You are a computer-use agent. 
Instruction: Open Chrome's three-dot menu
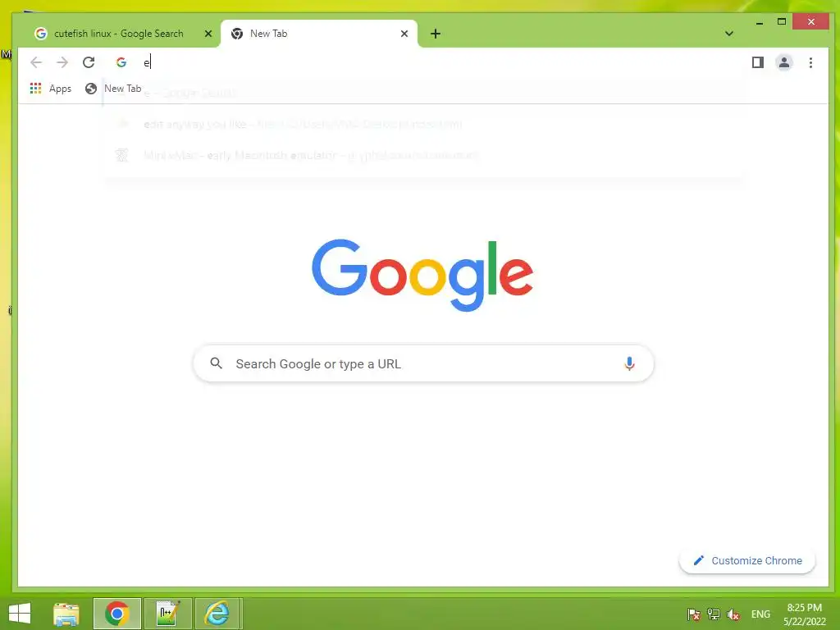[x=810, y=62]
